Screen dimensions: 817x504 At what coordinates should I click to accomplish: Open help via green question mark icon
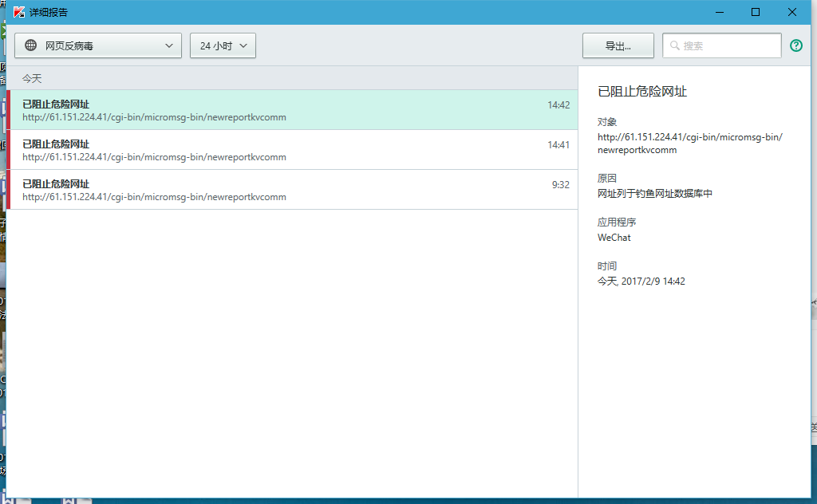795,45
